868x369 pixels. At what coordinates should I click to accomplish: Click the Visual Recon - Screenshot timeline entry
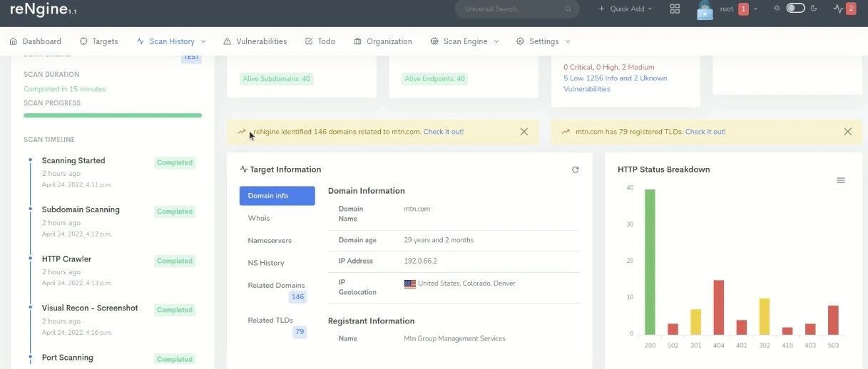[x=90, y=308]
